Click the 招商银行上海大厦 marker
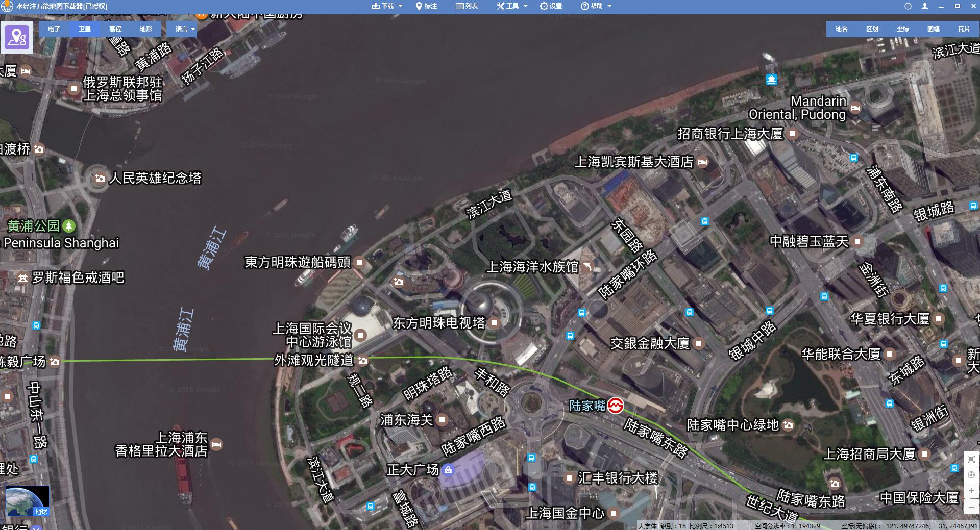This screenshot has width=980, height=530. click(792, 134)
